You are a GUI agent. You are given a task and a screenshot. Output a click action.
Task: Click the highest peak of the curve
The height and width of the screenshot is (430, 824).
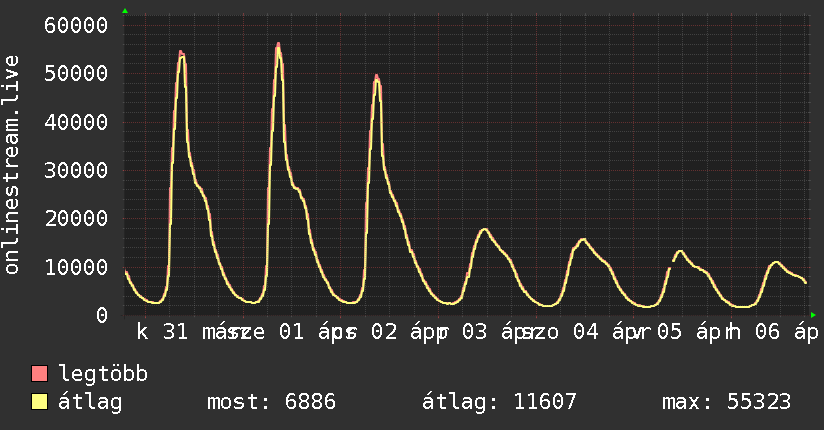[x=278, y=45]
